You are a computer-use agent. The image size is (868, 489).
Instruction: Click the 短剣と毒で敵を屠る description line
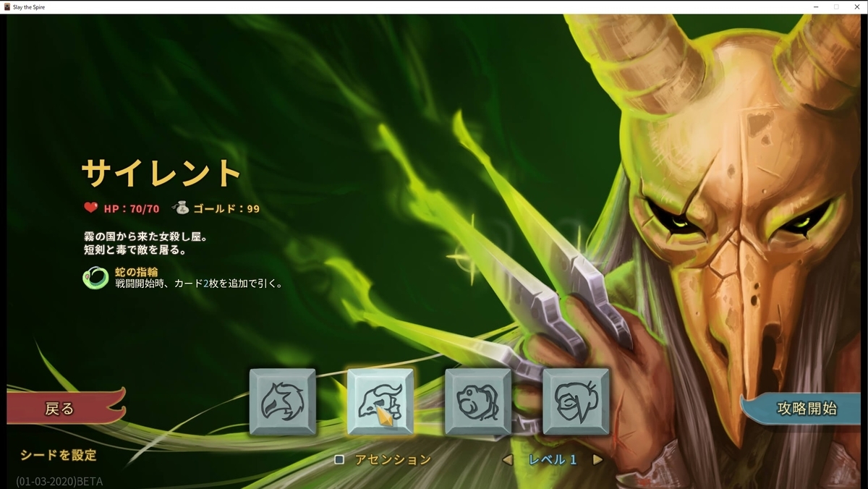[135, 250]
